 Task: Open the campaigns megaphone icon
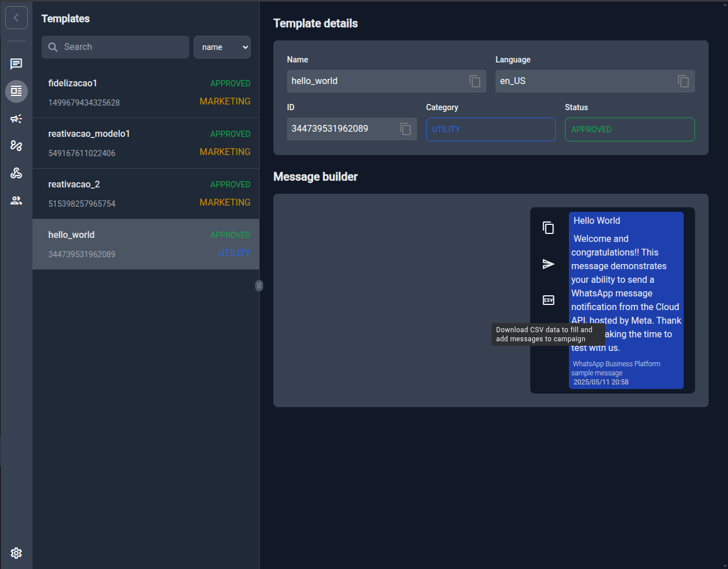pyautogui.click(x=16, y=119)
